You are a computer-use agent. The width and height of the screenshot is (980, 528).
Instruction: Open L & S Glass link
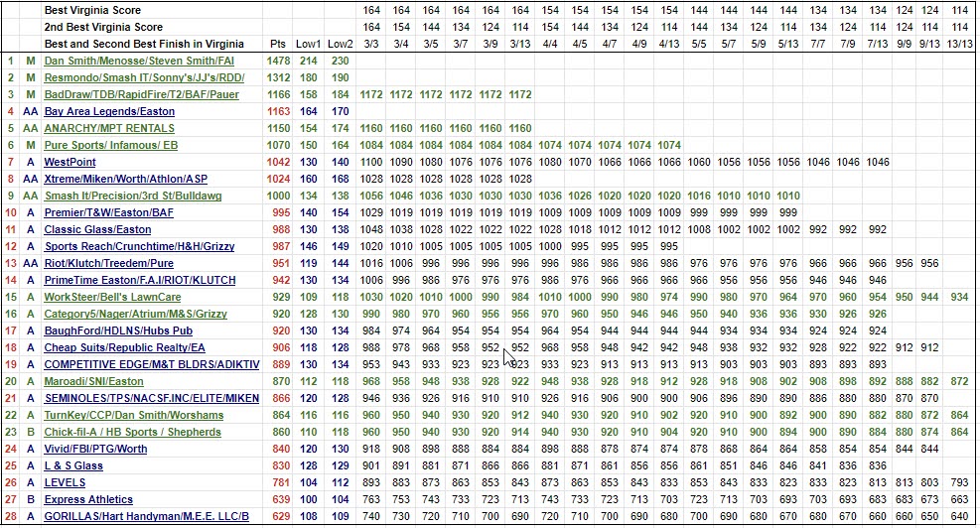point(73,465)
